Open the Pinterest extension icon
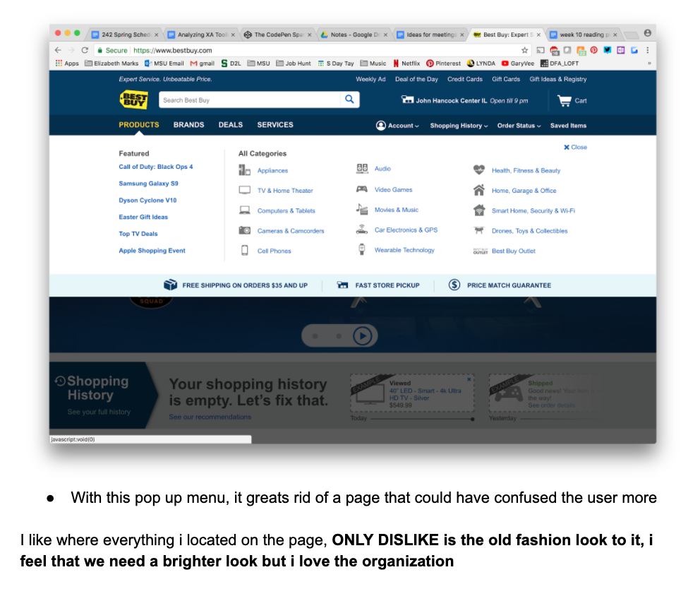Image resolution: width=700 pixels, height=589 pixels. [593, 50]
